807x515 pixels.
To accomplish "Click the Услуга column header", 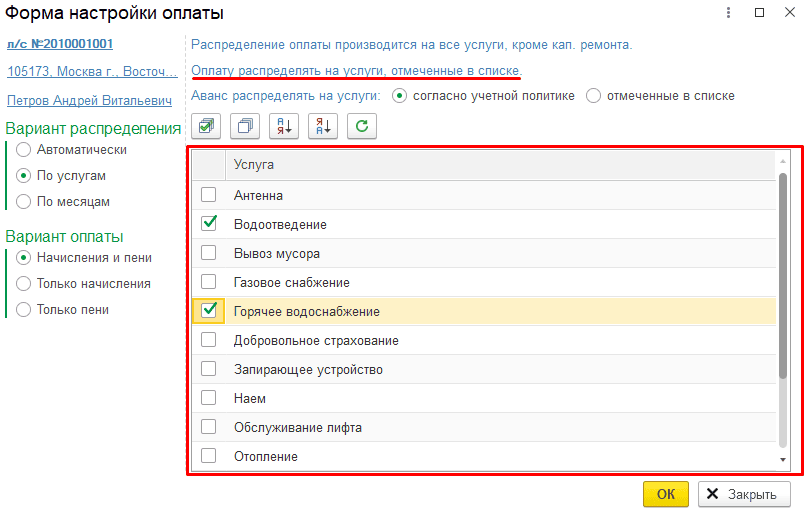I will click(500, 165).
